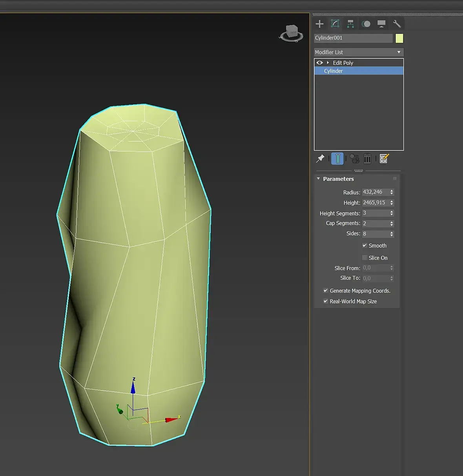
Task: Remove modifier using trash can icon
Action: (x=367, y=159)
